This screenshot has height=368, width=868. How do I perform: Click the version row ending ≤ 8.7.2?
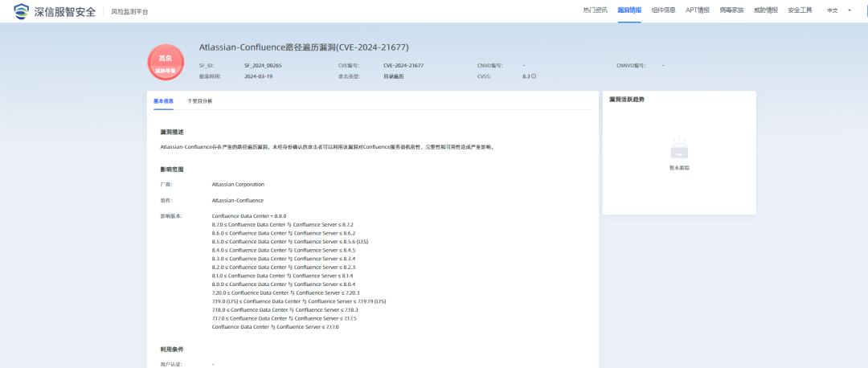(x=282, y=225)
